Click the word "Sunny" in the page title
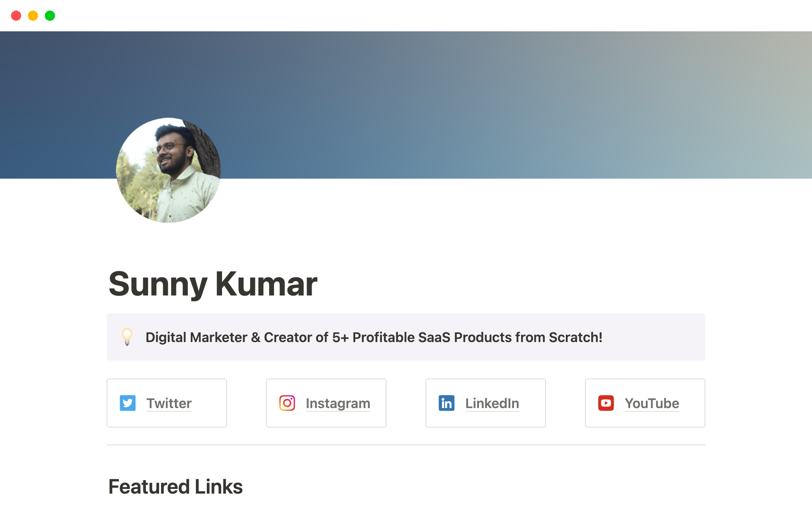 [x=158, y=284]
